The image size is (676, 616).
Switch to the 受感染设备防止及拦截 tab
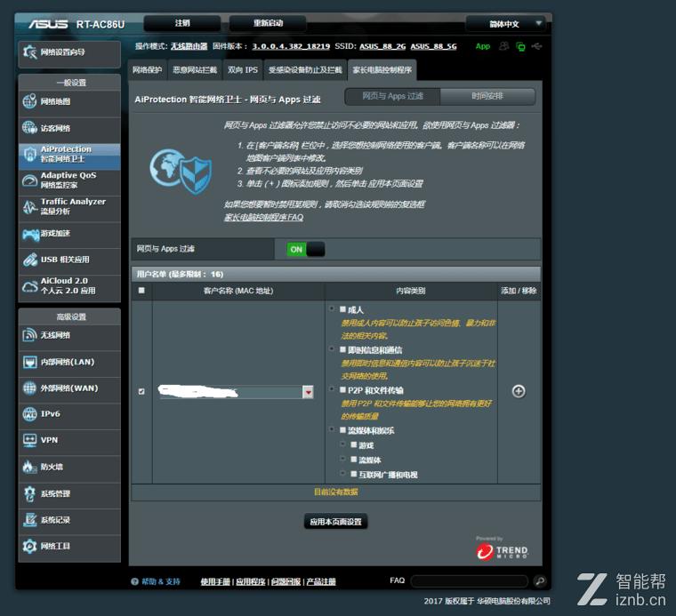coord(305,70)
